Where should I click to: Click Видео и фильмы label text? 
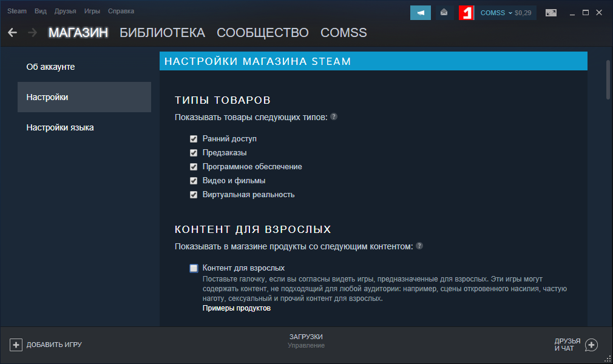click(x=234, y=181)
